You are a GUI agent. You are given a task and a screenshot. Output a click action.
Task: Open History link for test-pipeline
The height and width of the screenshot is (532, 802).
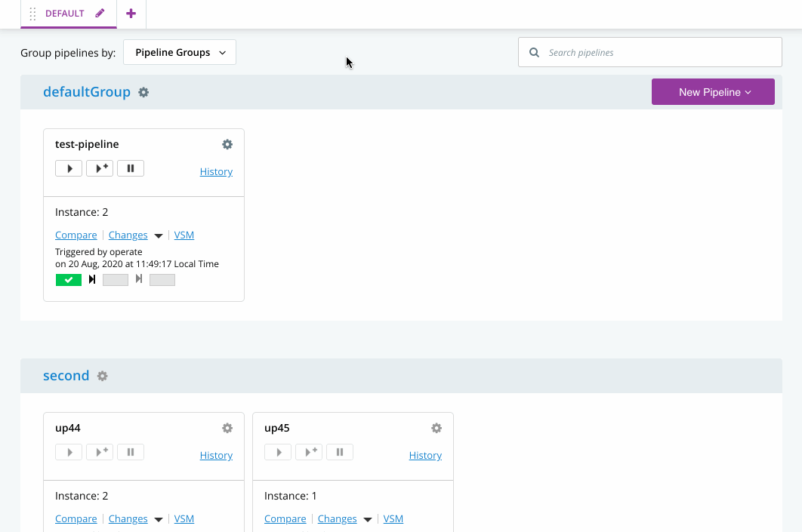(216, 171)
